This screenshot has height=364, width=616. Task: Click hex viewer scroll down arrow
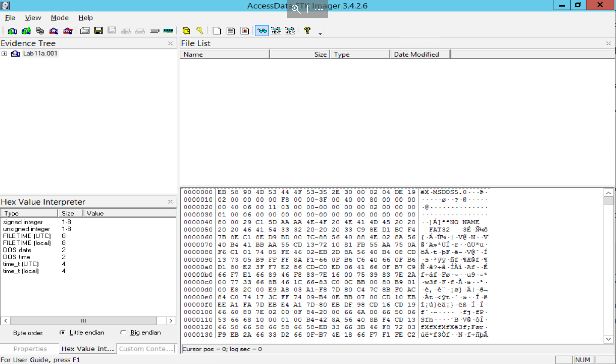608,339
